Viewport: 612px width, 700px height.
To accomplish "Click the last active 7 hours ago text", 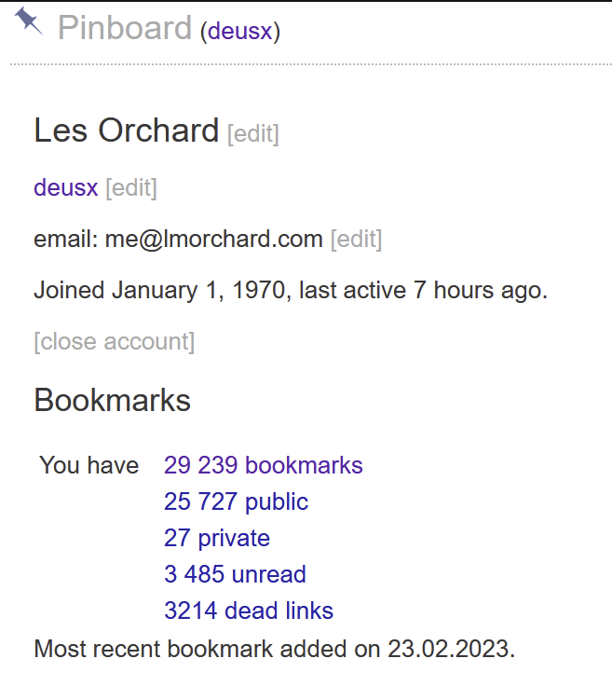I will point(423,291).
